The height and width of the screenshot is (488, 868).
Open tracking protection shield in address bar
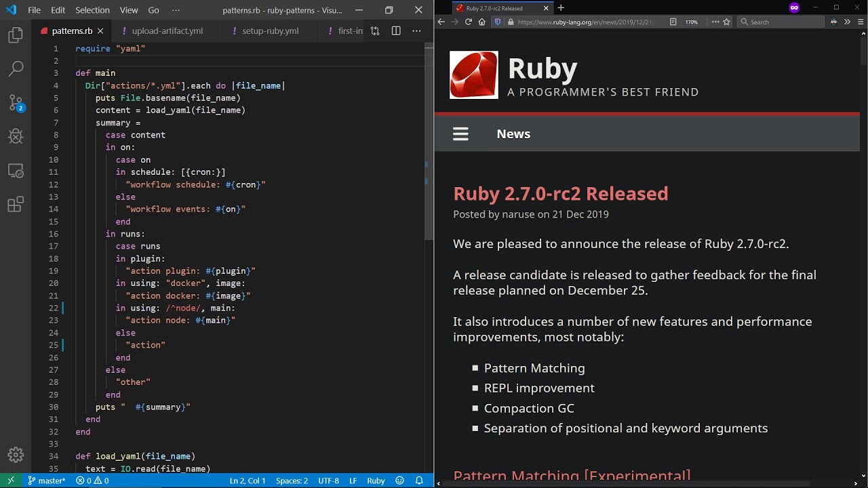[497, 22]
